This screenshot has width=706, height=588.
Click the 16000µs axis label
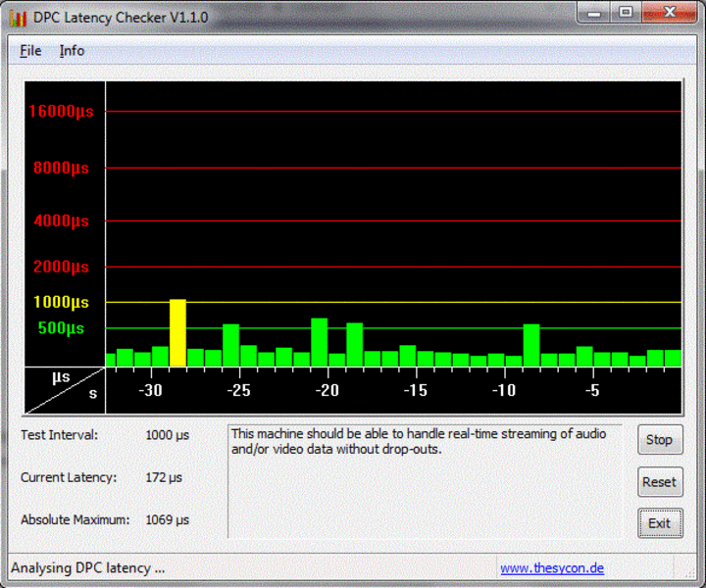coord(61,111)
